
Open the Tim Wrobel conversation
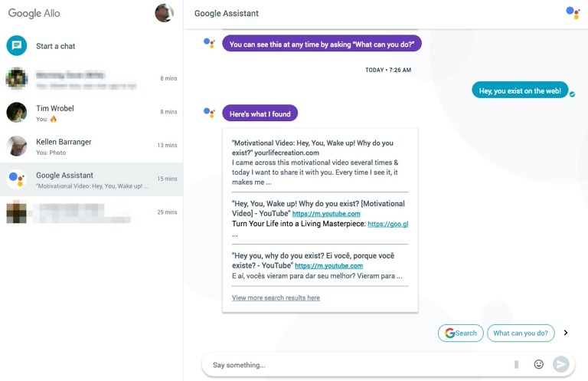(92, 113)
